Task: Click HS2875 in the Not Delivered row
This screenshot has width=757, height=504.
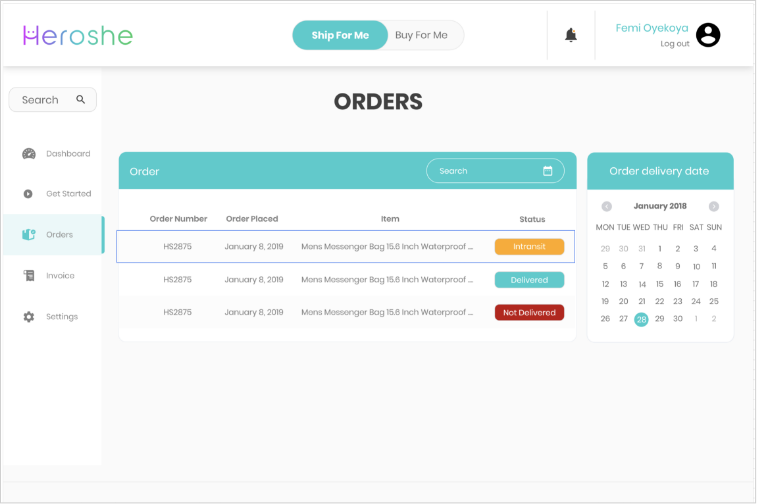Action: pos(177,312)
